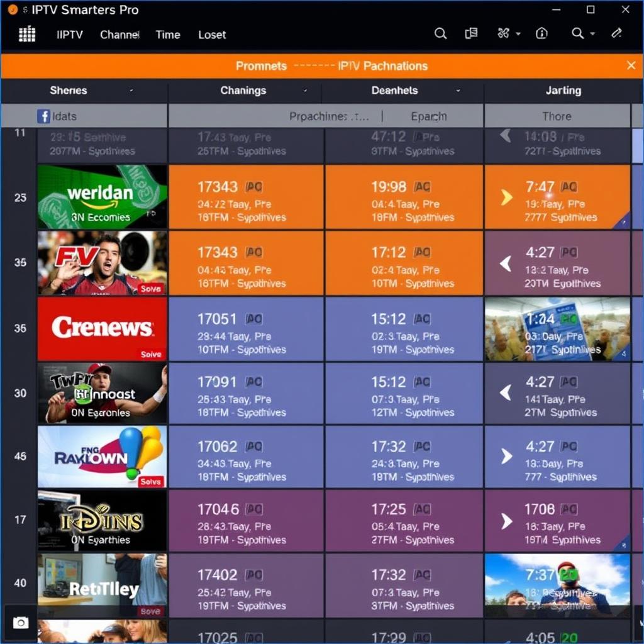Open the 1:24 crowd preview thumbnail
The image size is (644, 644).
557,329
